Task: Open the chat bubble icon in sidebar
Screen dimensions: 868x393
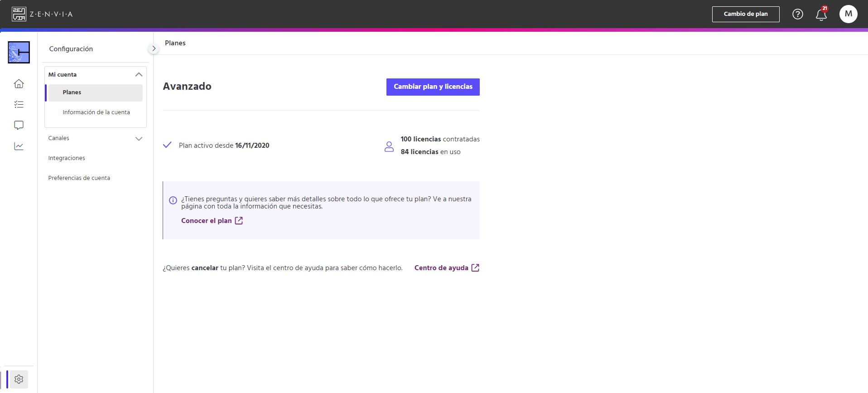Action: tap(19, 125)
